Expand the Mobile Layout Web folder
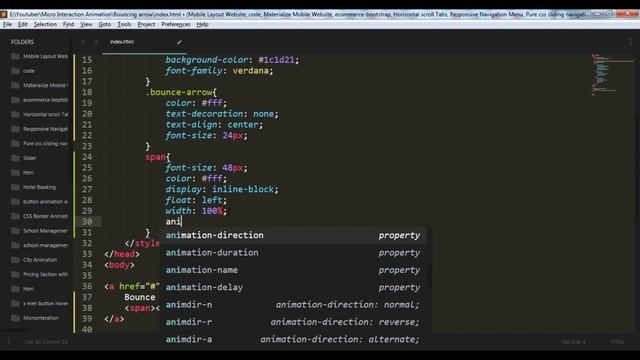Viewport: 640px width, 360px height. point(45,56)
